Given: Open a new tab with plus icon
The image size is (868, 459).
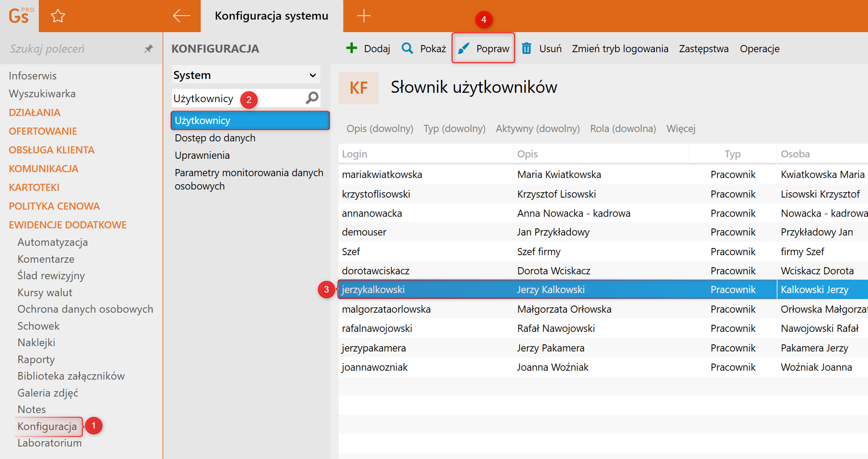Looking at the screenshot, I should (x=364, y=16).
